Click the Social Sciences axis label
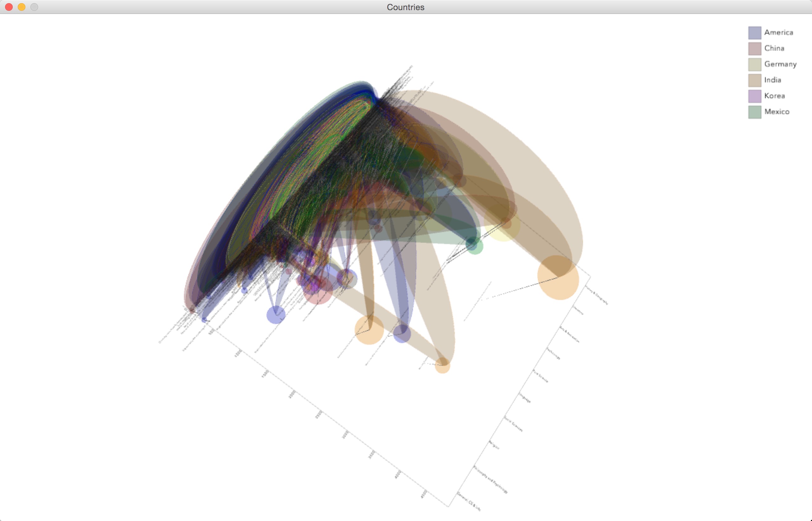This screenshot has width=812, height=521. click(x=513, y=424)
